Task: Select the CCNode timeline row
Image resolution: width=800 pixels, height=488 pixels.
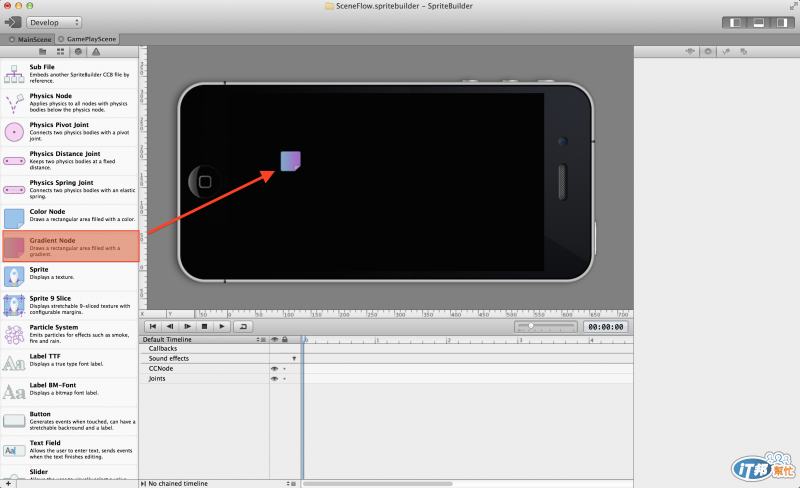Action: pos(204,369)
